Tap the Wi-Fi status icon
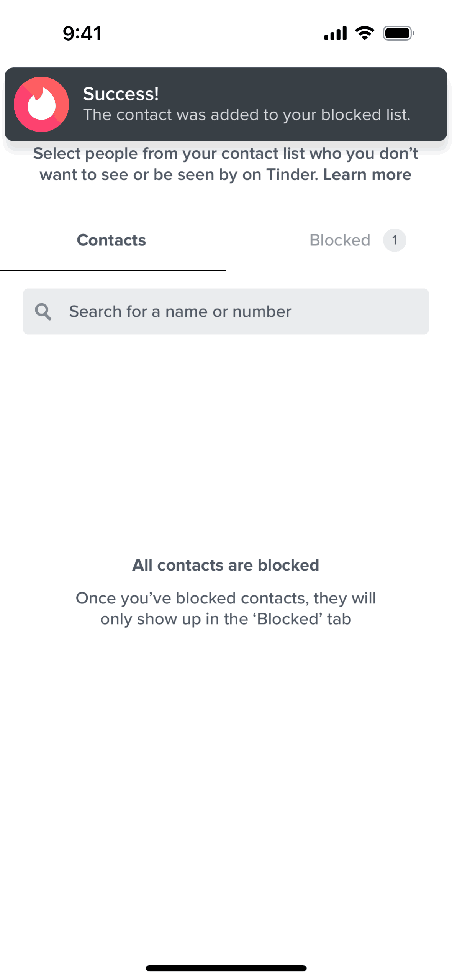This screenshot has width=452, height=980. coord(365,33)
